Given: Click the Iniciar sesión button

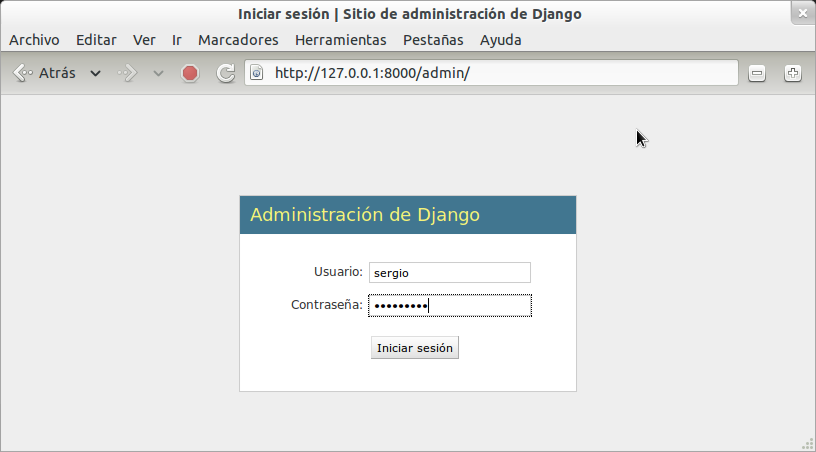Looking at the screenshot, I should (415, 348).
